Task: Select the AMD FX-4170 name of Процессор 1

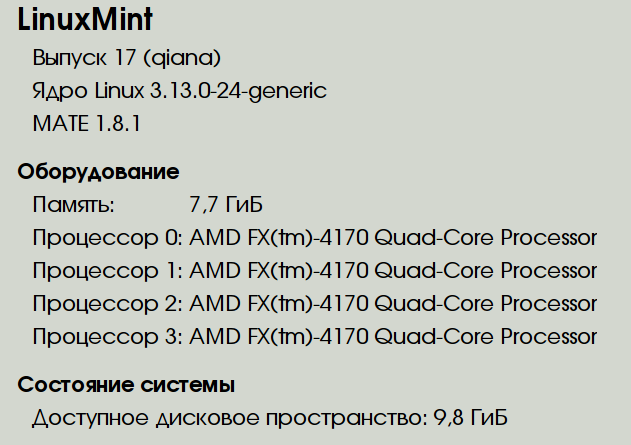Action: coord(393,271)
